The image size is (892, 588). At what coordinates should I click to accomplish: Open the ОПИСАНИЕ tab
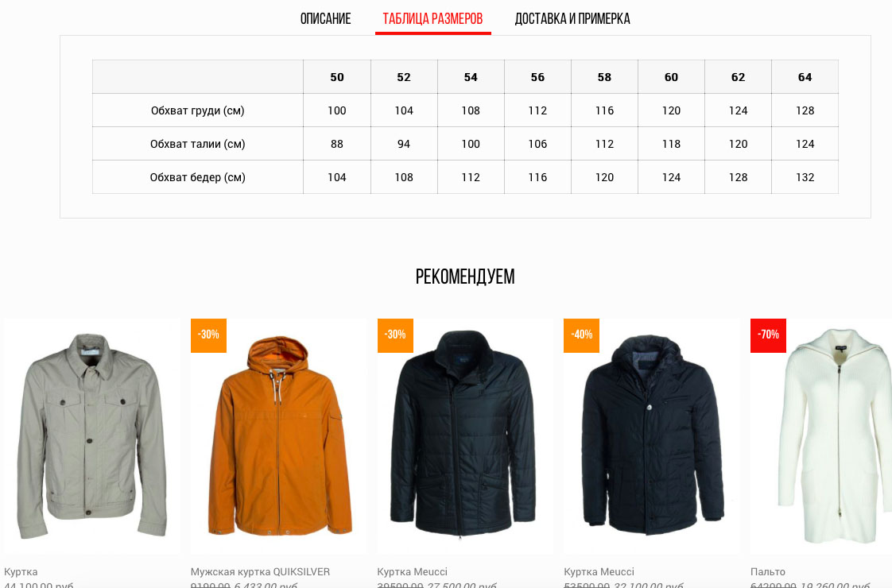click(325, 19)
